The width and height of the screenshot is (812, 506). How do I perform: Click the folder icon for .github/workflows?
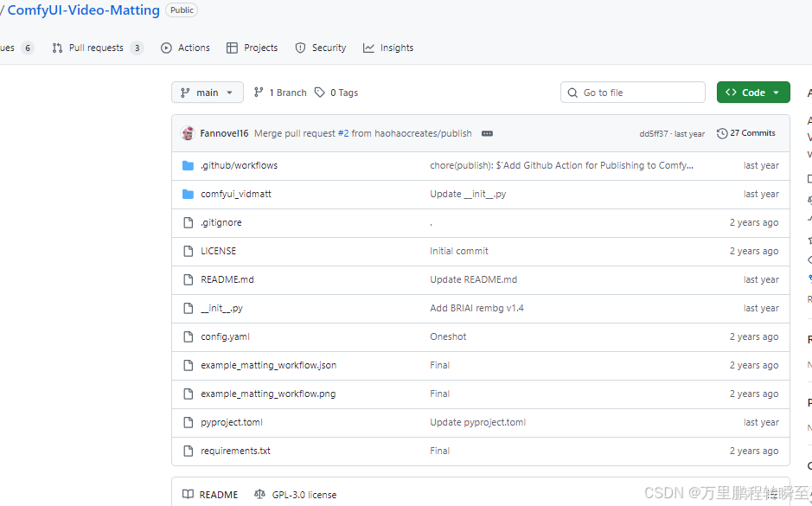pos(188,165)
